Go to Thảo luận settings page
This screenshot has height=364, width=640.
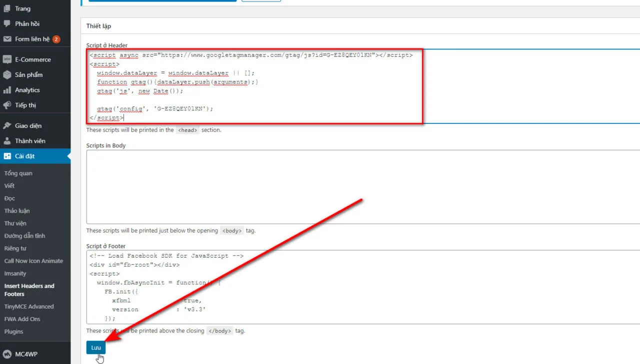[17, 211]
